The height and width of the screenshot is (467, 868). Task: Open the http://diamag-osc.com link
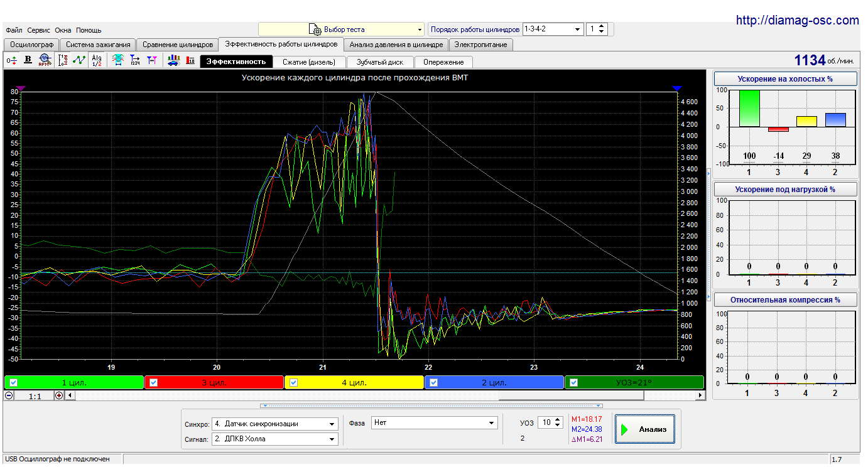click(797, 20)
